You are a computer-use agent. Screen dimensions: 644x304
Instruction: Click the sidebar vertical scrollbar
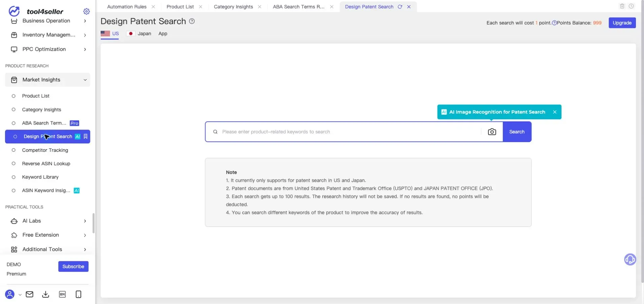(x=93, y=223)
